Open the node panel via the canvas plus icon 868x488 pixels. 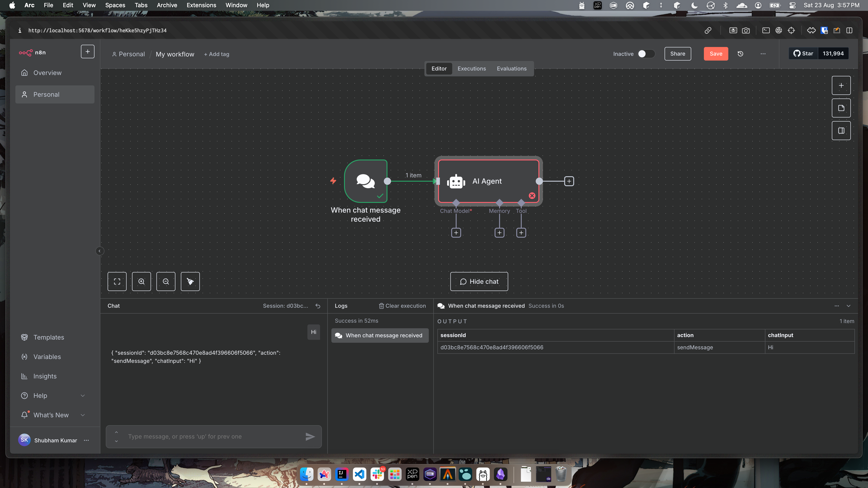(841, 85)
